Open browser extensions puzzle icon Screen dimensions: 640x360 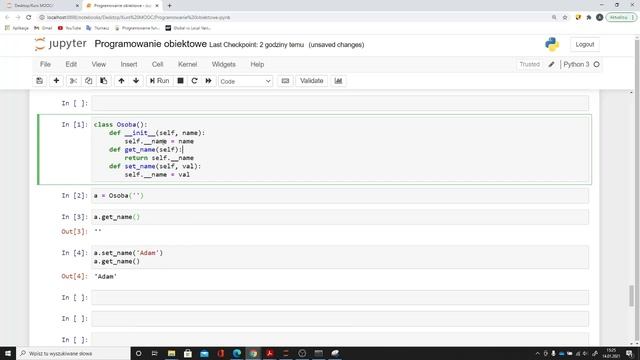coord(589,17)
